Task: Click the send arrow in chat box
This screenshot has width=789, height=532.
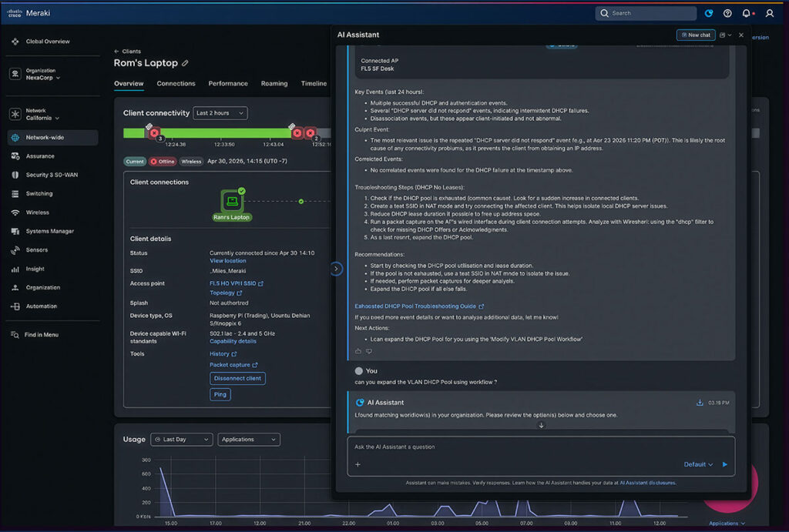Action: [724, 464]
